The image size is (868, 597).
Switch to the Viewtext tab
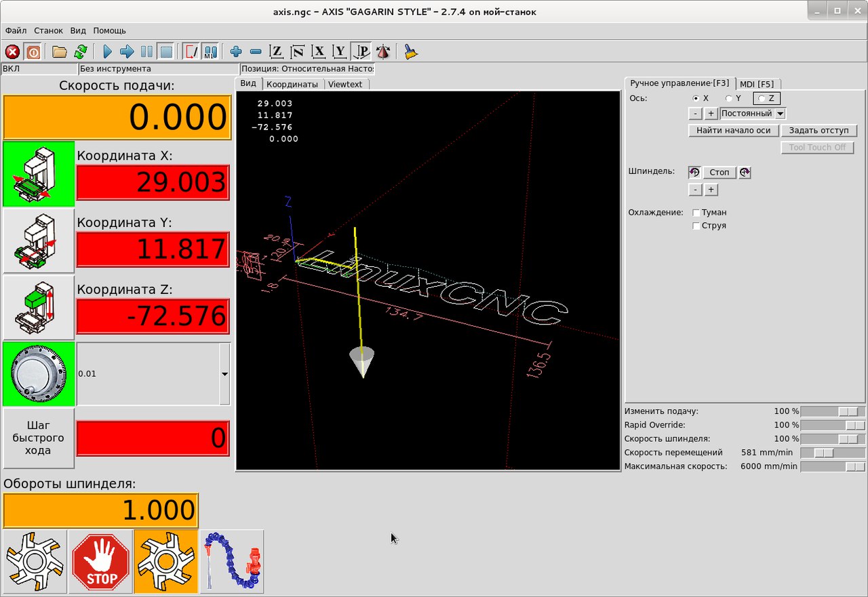pos(346,85)
